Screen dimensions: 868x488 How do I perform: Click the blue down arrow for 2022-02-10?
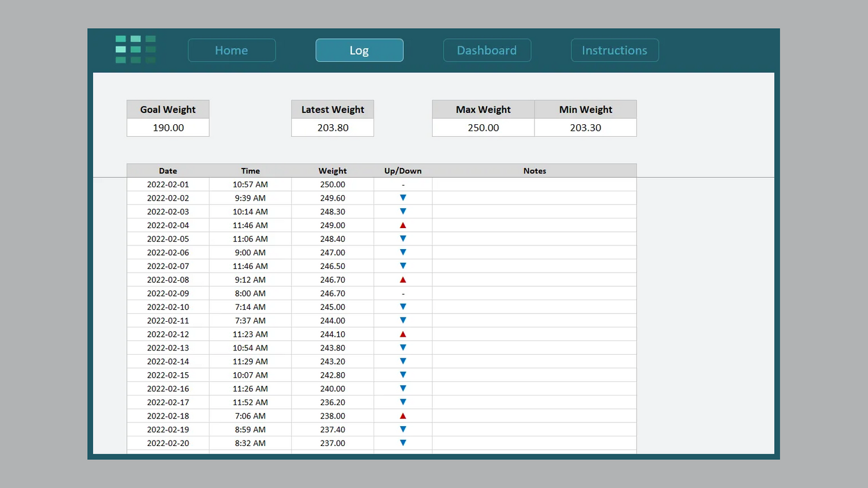(x=403, y=307)
